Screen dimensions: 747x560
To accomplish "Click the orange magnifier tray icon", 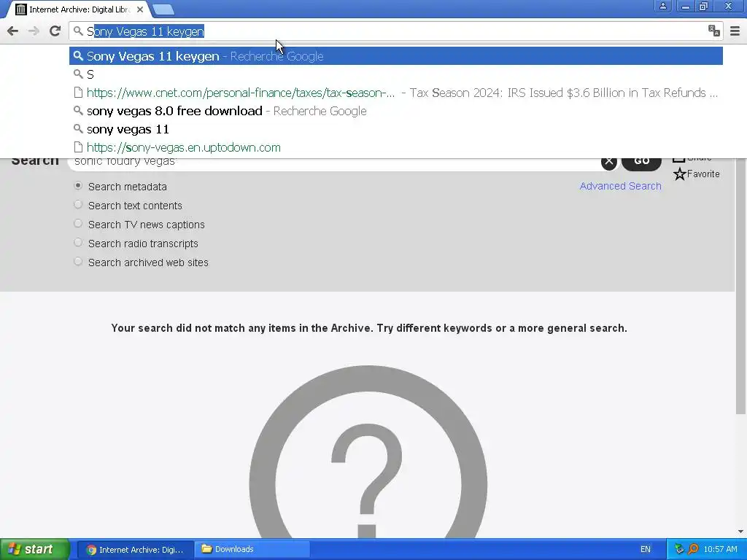I will [694, 550].
